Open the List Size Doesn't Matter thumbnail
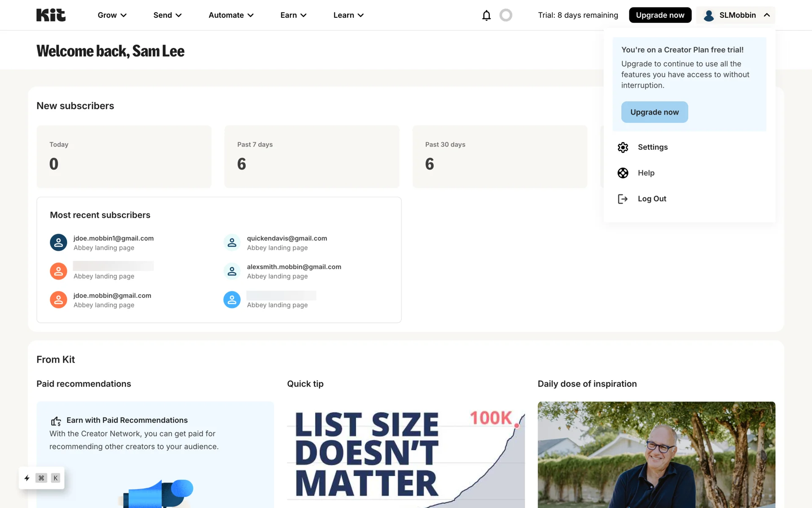 click(406, 455)
